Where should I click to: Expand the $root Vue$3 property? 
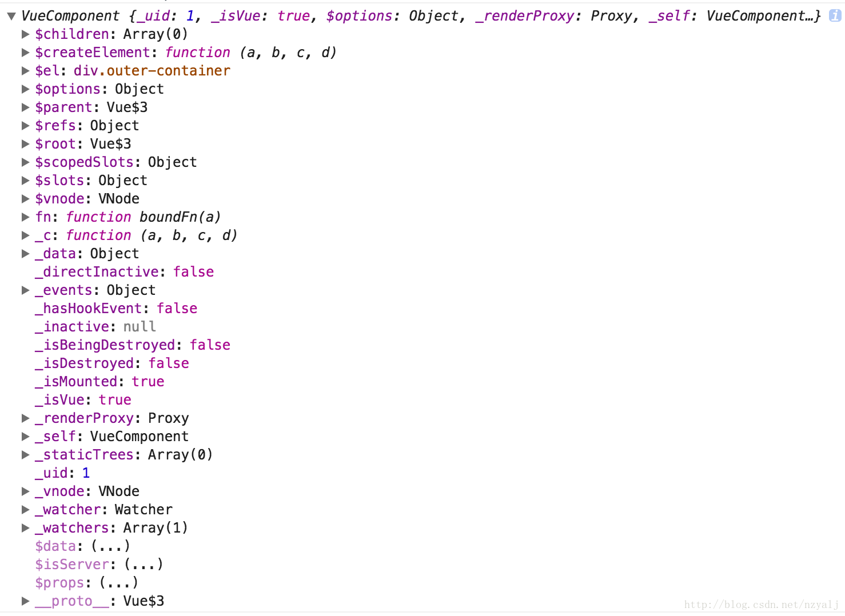(x=25, y=144)
